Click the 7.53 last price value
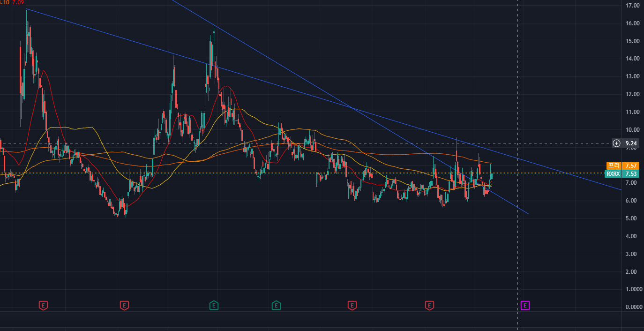Screen dimensions: 644x331 point(631,173)
